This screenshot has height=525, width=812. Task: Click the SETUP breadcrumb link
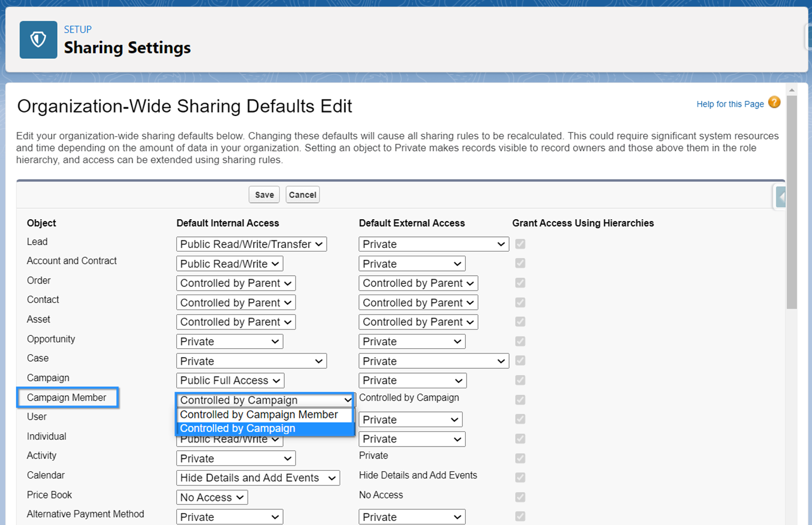[x=78, y=29]
